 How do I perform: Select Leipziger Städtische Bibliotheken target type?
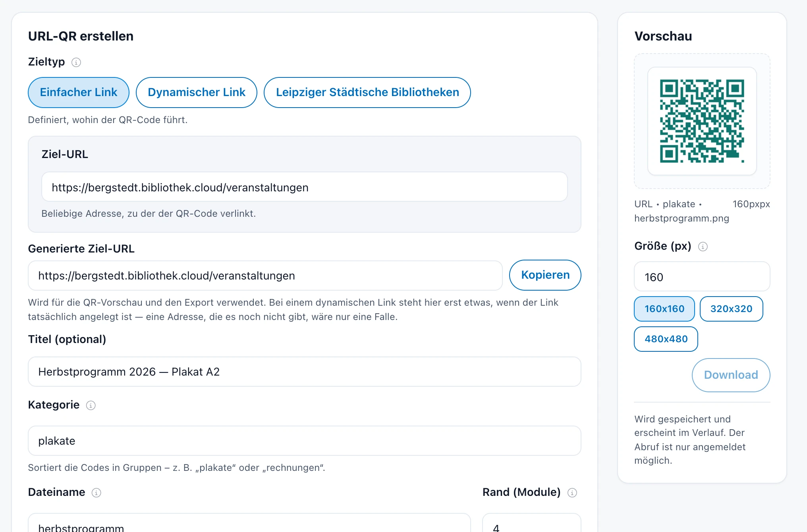coord(367,93)
